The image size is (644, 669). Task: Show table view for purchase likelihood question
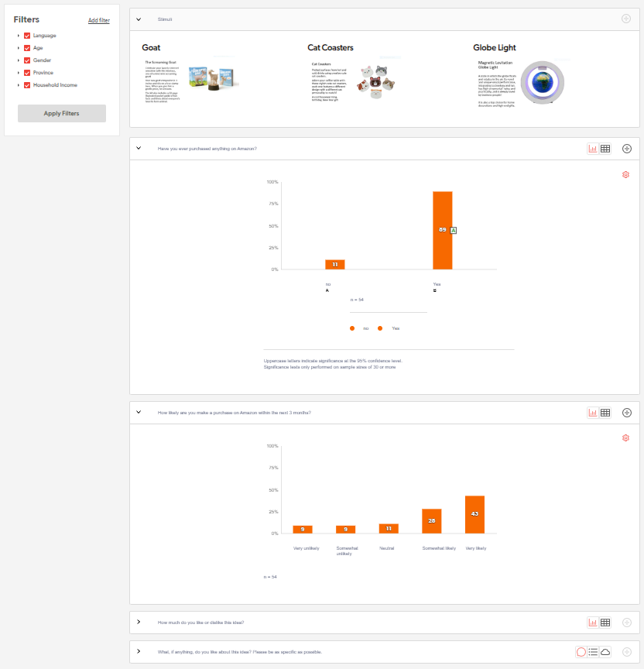pos(605,413)
